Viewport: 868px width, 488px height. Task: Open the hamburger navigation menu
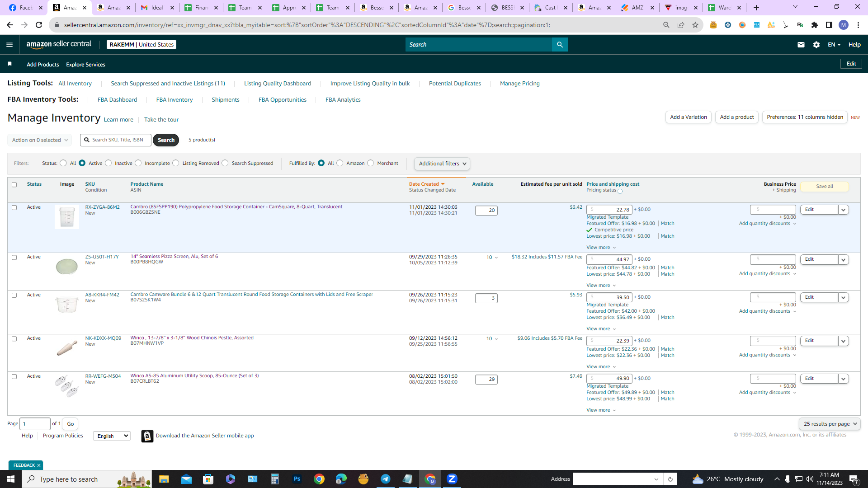[9, 45]
